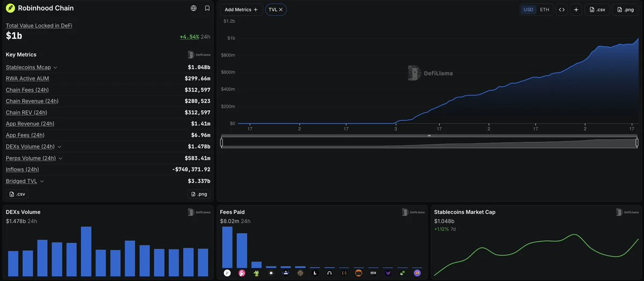
Task: Select the blue triangle protocol icon
Action: coord(286,273)
